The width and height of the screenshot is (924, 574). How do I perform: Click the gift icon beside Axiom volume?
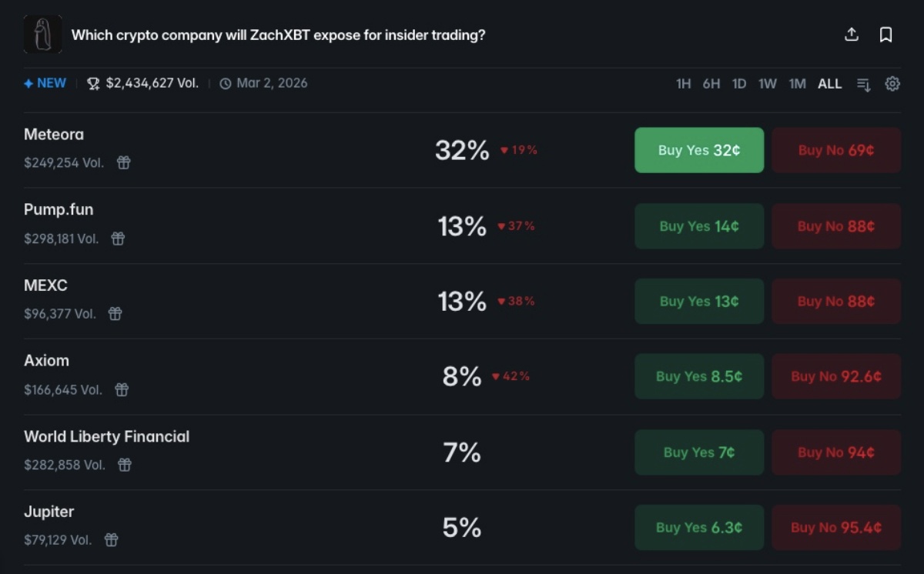tap(122, 389)
